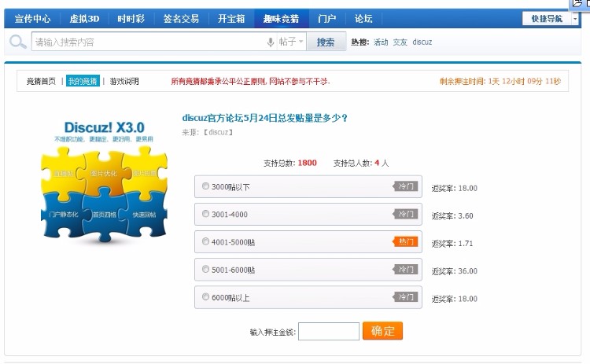Image resolution: width=590 pixels, height=364 pixels.
Task: Open the 帖子 search type dropdown
Action: pyautogui.click(x=291, y=42)
